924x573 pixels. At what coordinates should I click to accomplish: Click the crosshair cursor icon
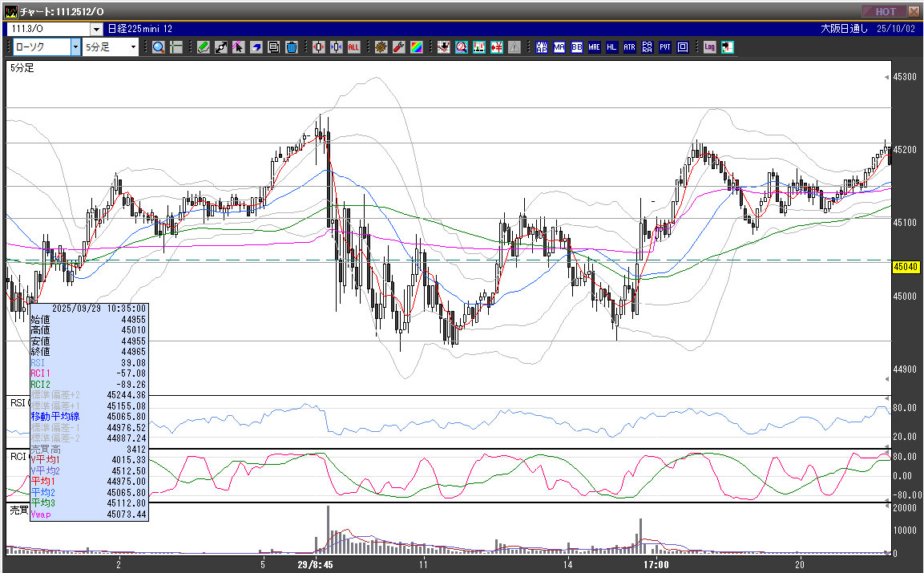coord(177,47)
